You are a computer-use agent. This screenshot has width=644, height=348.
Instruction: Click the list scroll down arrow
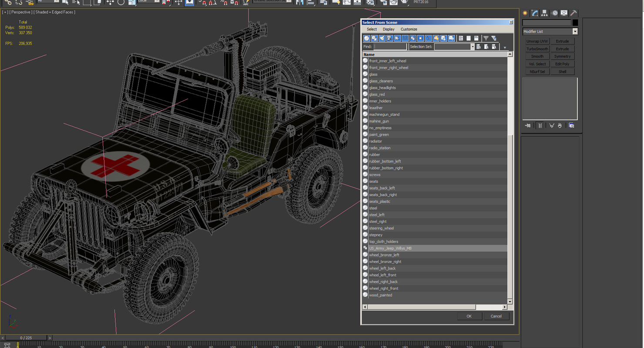tap(510, 301)
